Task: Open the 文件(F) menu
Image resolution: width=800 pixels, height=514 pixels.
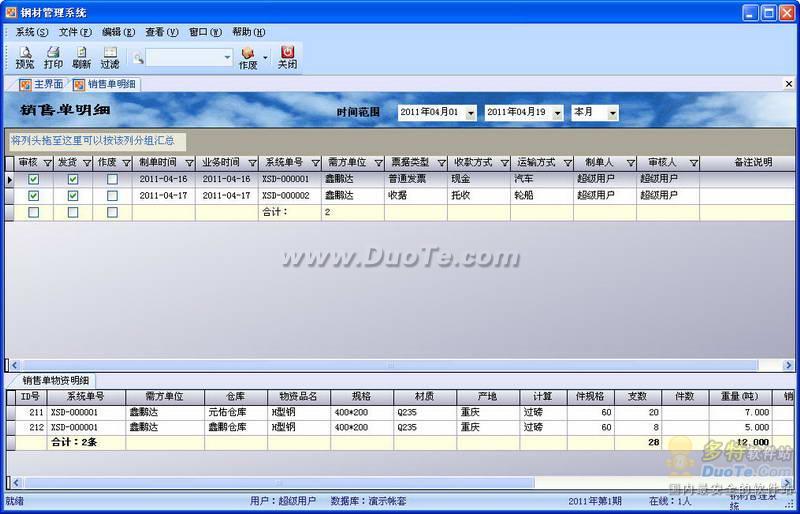Action: point(76,32)
